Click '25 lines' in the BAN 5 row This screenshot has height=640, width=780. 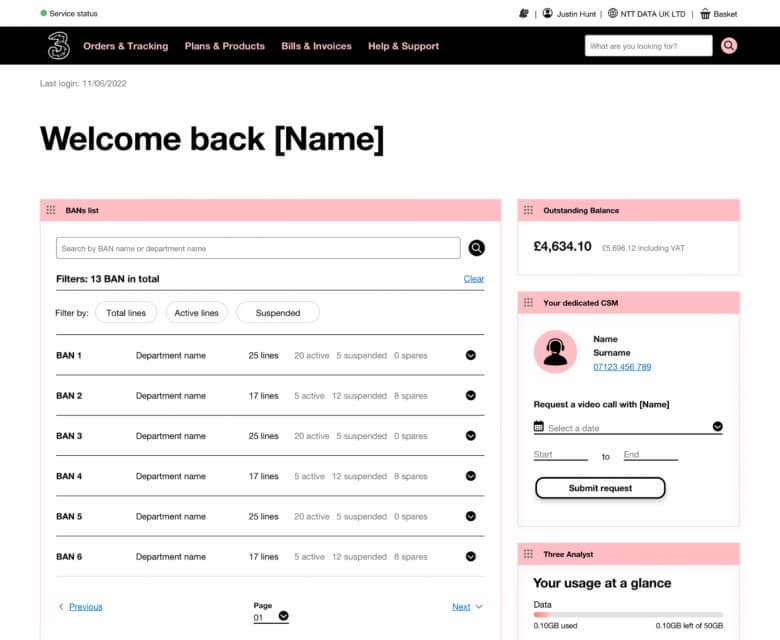coord(263,516)
